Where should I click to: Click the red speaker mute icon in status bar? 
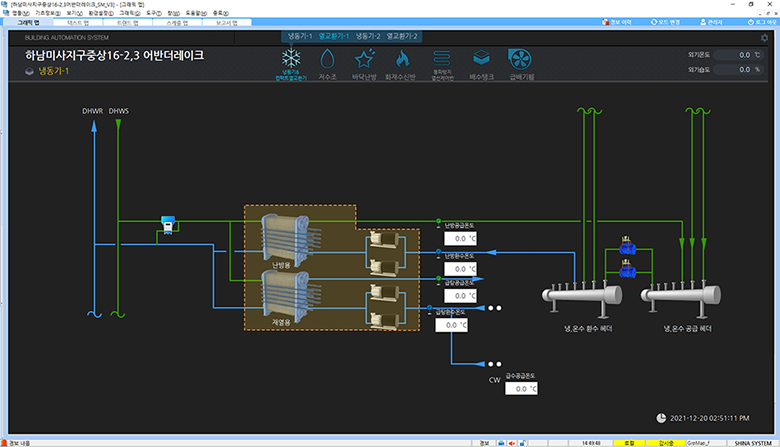(x=511, y=443)
